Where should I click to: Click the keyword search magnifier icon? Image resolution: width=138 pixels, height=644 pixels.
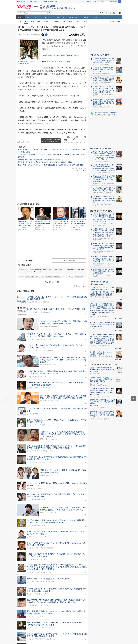click(49, 13)
